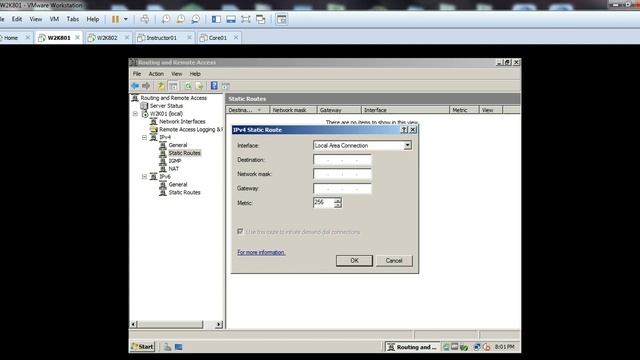Close the Instructor01 tab
Image resolution: width=640 pixels, height=360 pixels.
pyautogui.click(x=189, y=38)
